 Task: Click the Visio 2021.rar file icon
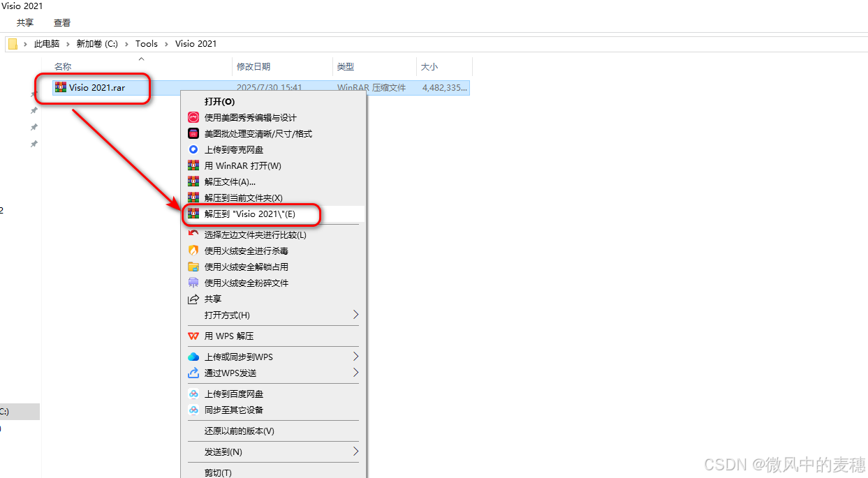pyautogui.click(x=61, y=87)
